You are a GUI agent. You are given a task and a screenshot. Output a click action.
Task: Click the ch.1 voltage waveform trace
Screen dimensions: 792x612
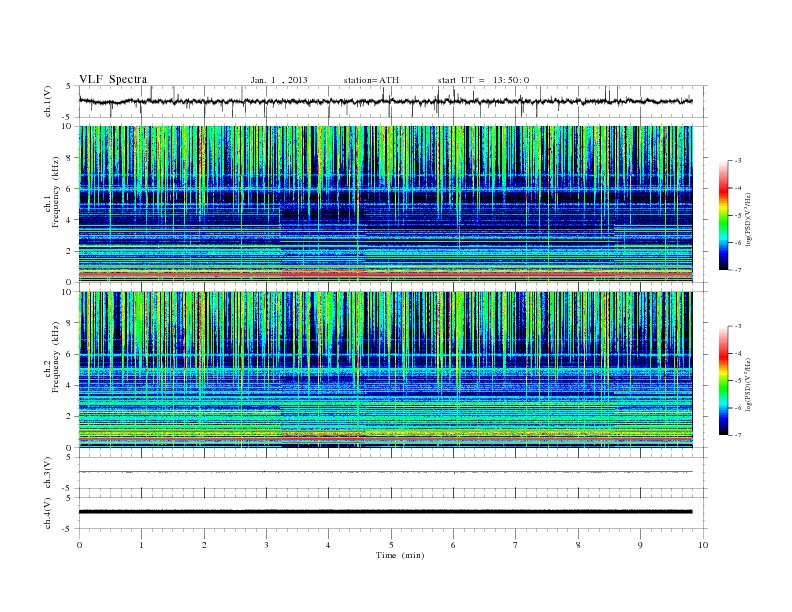pos(385,101)
